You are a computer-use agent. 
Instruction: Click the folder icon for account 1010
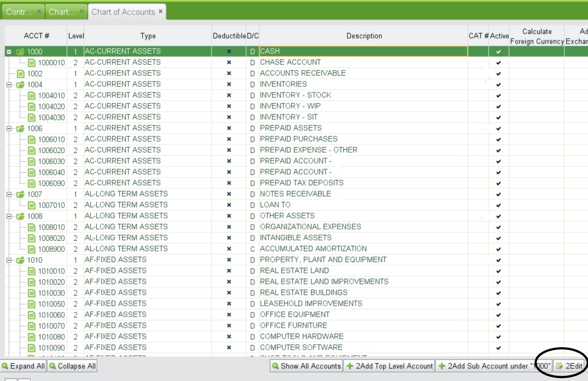[21, 260]
